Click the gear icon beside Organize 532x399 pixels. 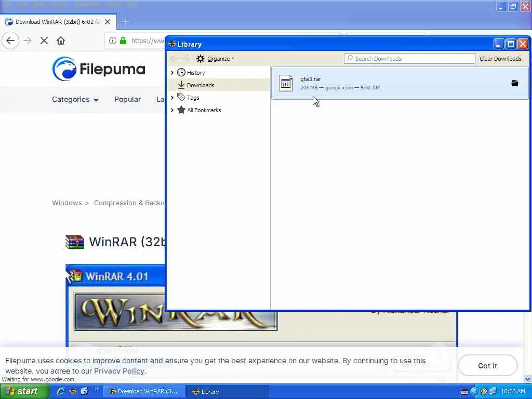click(x=201, y=59)
